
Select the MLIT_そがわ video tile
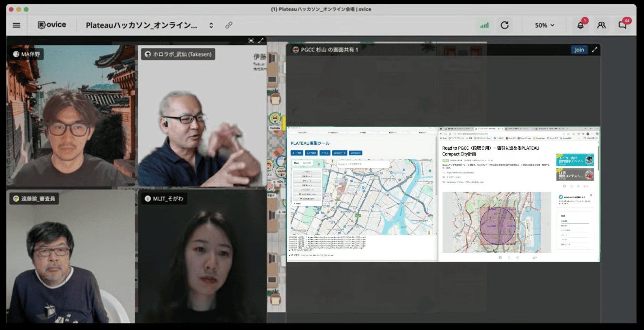pyautogui.click(x=202, y=256)
